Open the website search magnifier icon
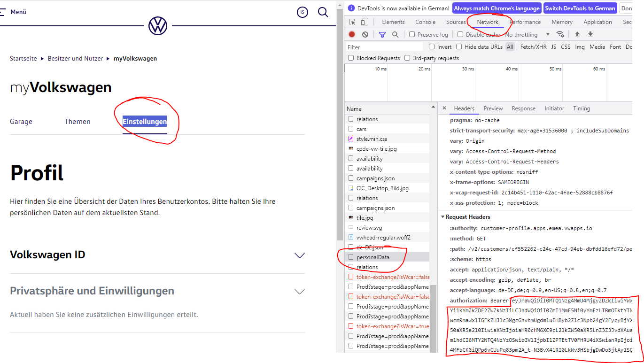This screenshot has width=644, height=363. pos(323,12)
